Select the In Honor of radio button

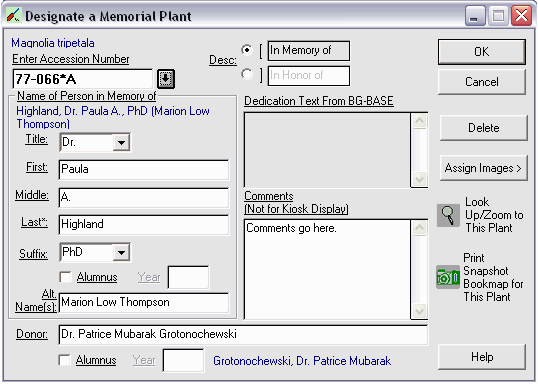coord(247,74)
